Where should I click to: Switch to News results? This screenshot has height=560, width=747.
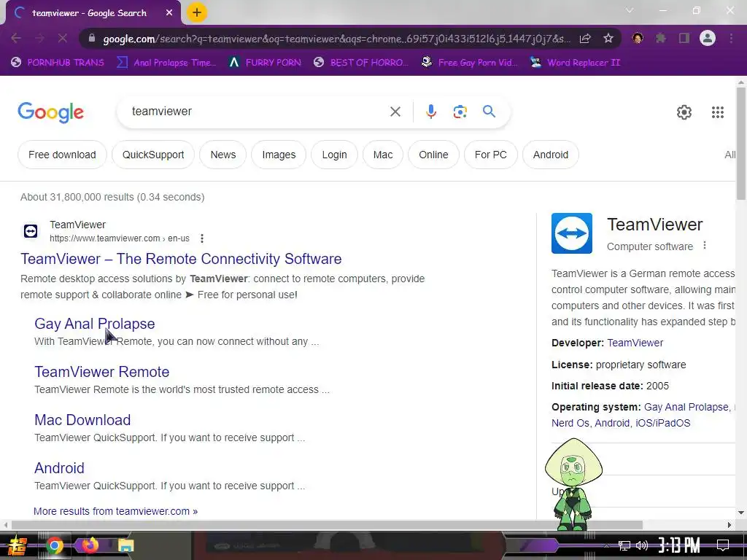[x=223, y=155]
